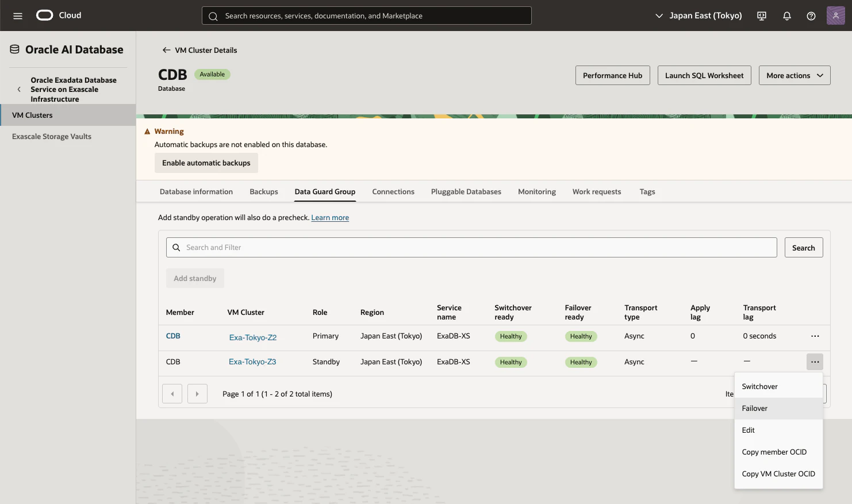Toggle the Standby row three-dot actions menu
The image size is (852, 504).
click(815, 362)
